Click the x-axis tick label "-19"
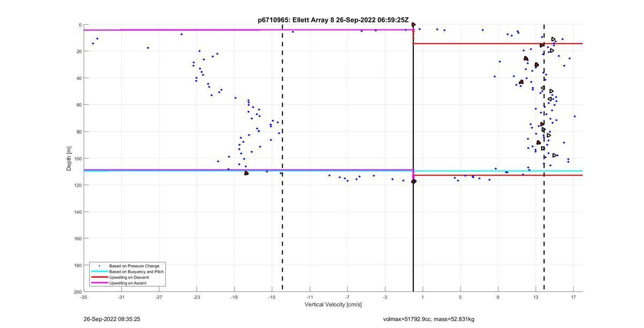644x328 pixels. (234, 297)
